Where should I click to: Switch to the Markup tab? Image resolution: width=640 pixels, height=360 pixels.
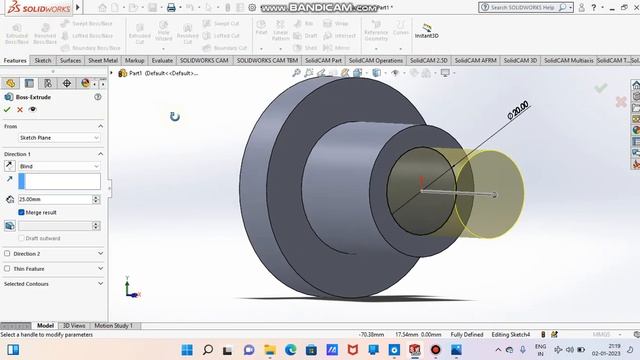[x=135, y=60]
